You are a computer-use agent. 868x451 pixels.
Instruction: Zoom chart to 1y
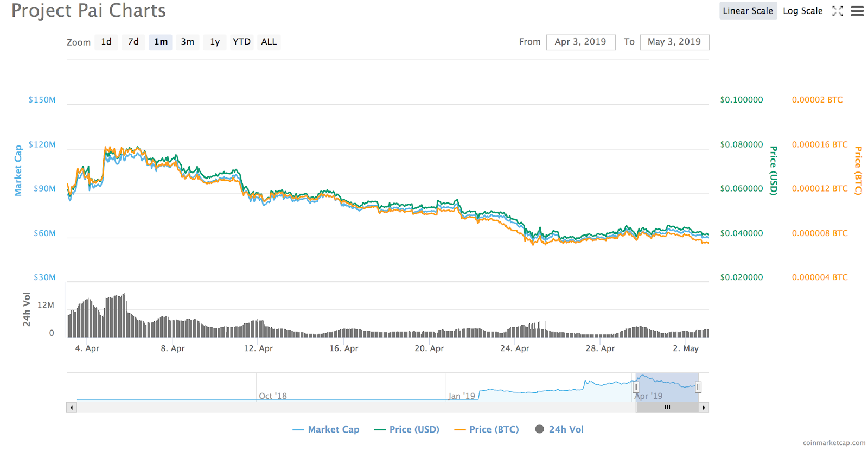click(215, 42)
